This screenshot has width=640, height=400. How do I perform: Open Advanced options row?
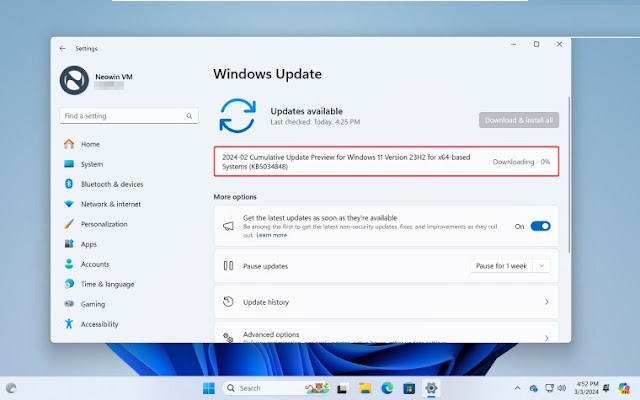click(386, 333)
